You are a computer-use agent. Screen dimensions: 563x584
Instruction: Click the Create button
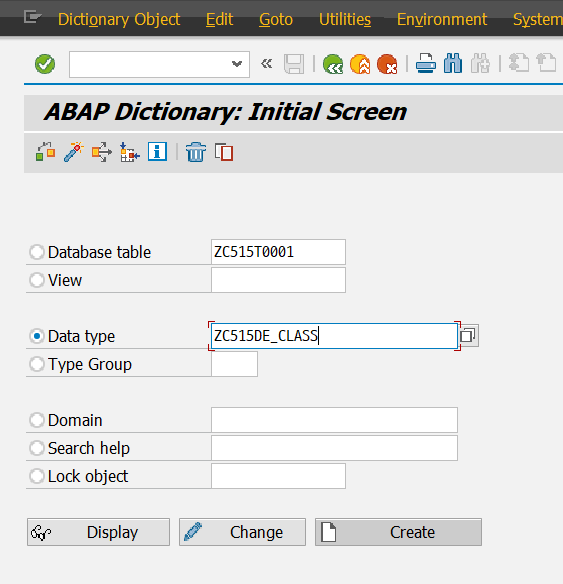coord(398,532)
